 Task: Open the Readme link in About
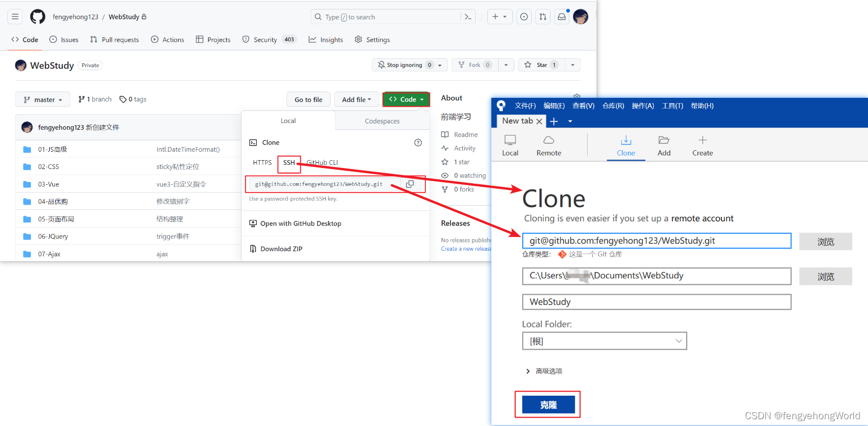pos(459,134)
